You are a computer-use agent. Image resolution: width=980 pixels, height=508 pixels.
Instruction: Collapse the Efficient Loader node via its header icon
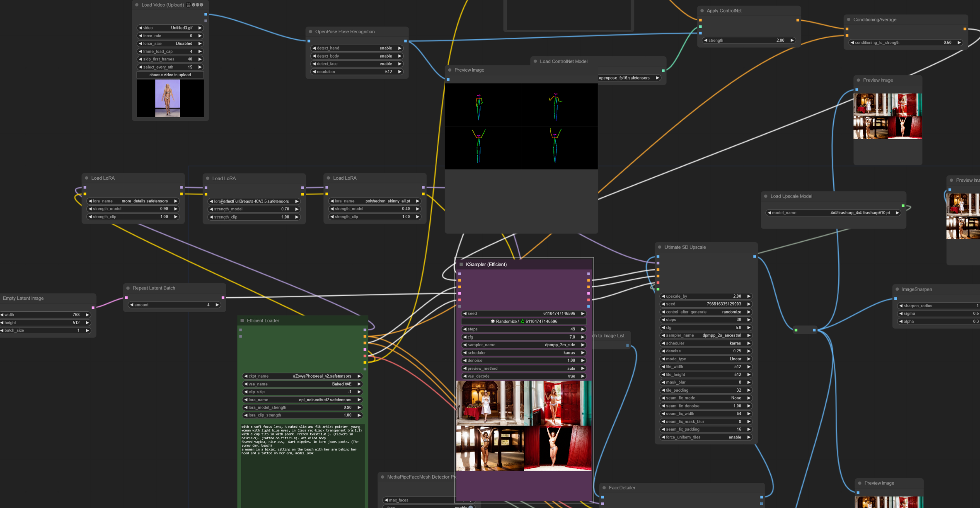pos(242,320)
